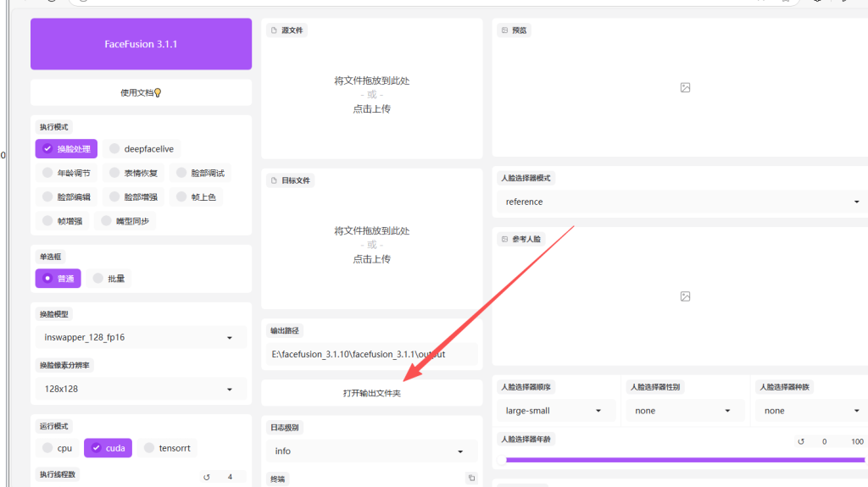Click the 打开输出文件夹 button
The image size is (868, 487).
(x=371, y=393)
